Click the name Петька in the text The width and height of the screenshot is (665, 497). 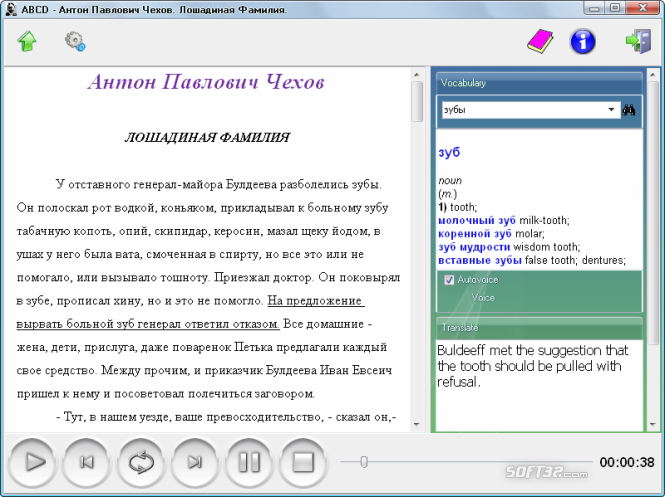click(x=253, y=347)
